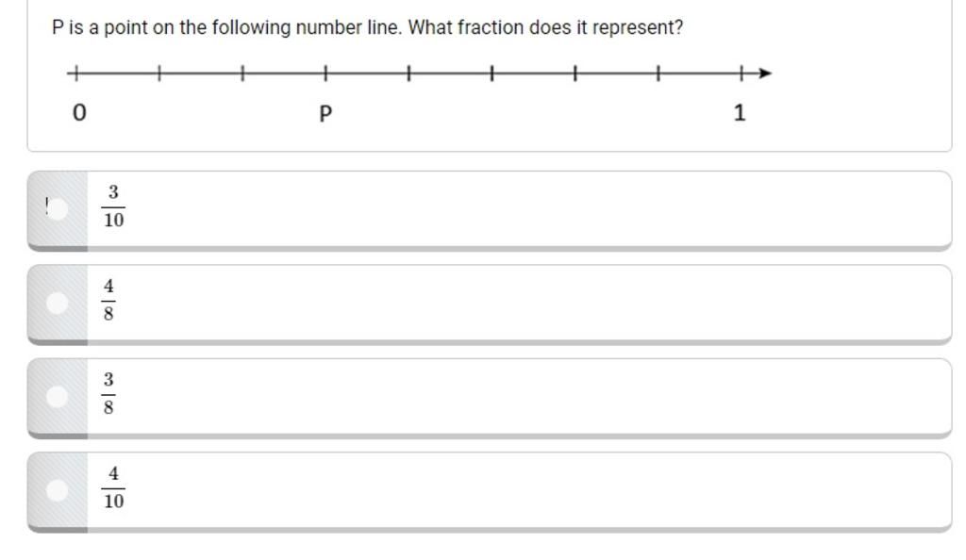Viewport: 966px width, 560px height.
Task: Click the 0 label on the number line
Action: click(x=79, y=112)
